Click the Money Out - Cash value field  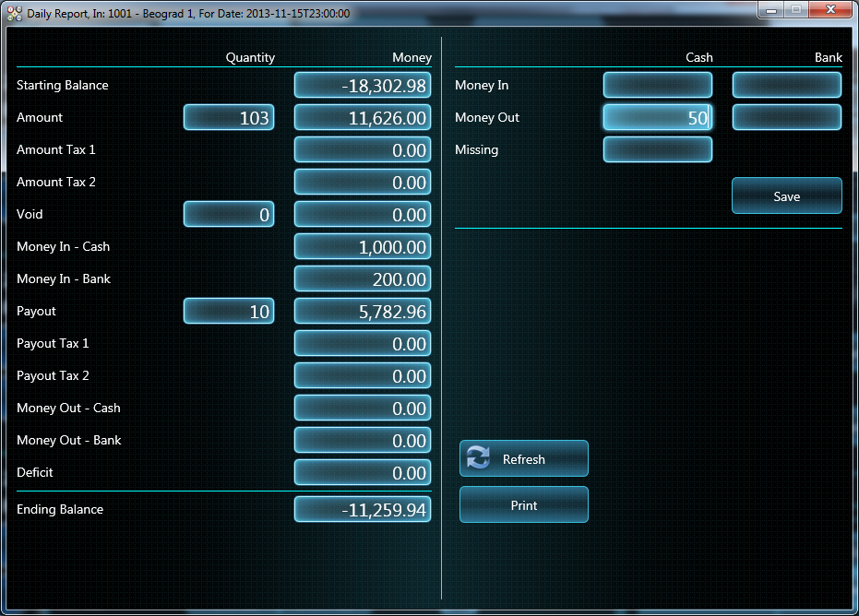pyautogui.click(x=363, y=409)
